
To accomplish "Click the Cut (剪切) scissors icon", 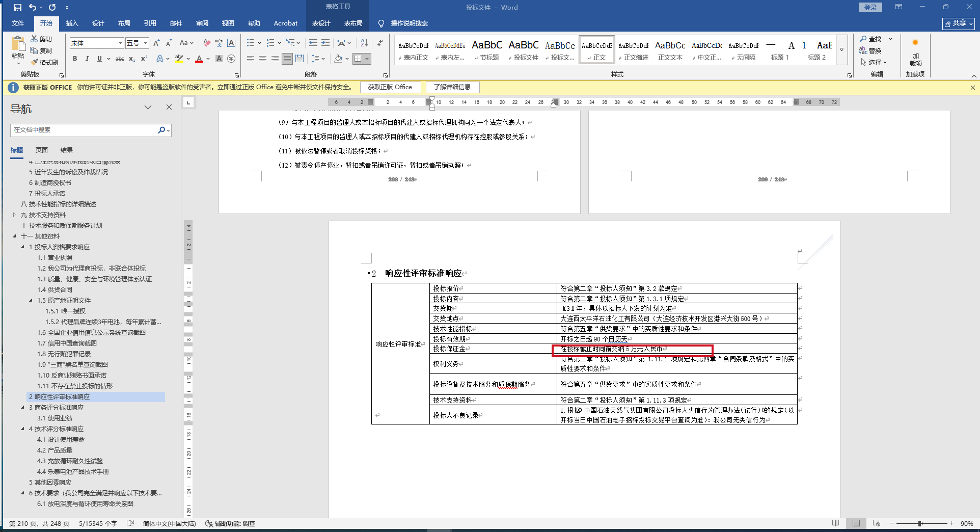I will click(34, 39).
